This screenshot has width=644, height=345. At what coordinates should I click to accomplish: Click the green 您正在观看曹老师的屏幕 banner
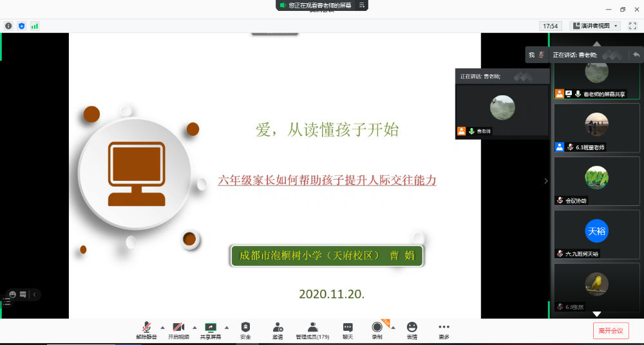tap(316, 5)
